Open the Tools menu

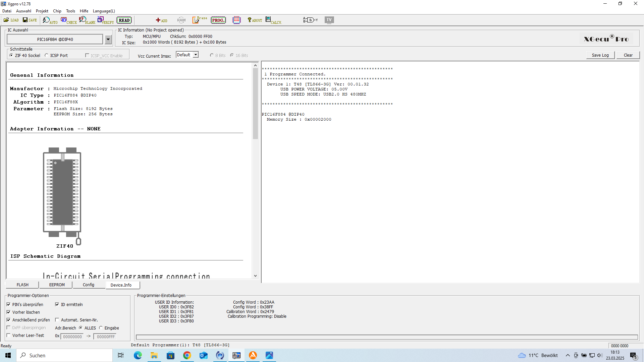(x=70, y=11)
